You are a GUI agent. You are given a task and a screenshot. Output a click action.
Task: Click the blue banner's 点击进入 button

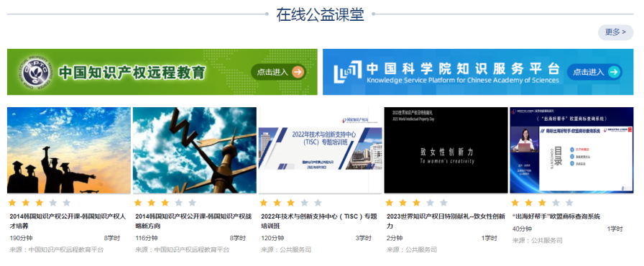pyautogui.click(x=594, y=72)
